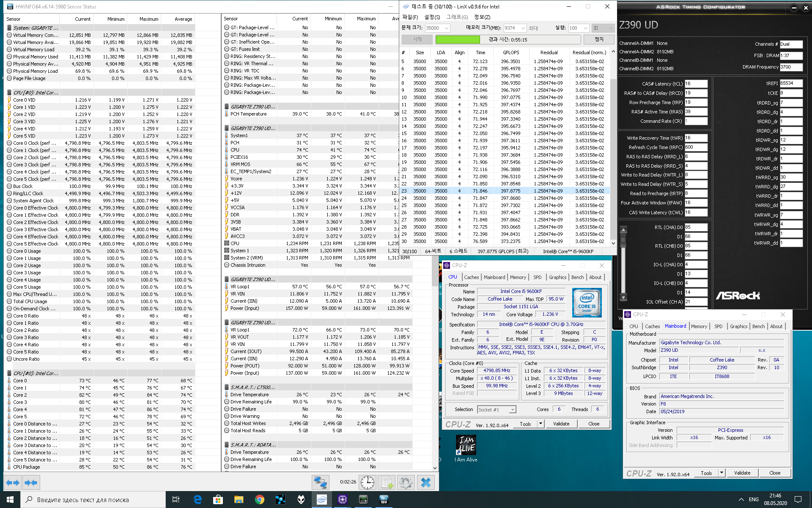The width and height of the screenshot is (812, 508).
Task: Open HWiNFO sensor settings gear icon
Action: click(406, 483)
